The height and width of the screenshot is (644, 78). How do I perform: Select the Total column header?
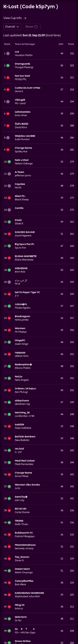71,44
